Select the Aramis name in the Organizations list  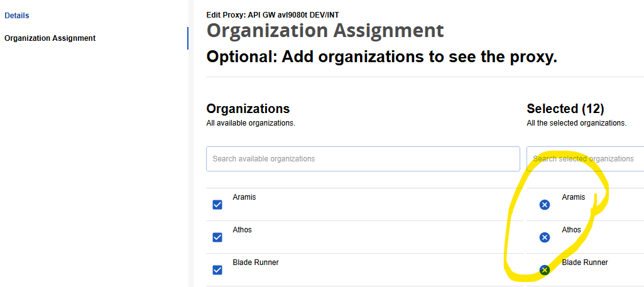[244, 197]
